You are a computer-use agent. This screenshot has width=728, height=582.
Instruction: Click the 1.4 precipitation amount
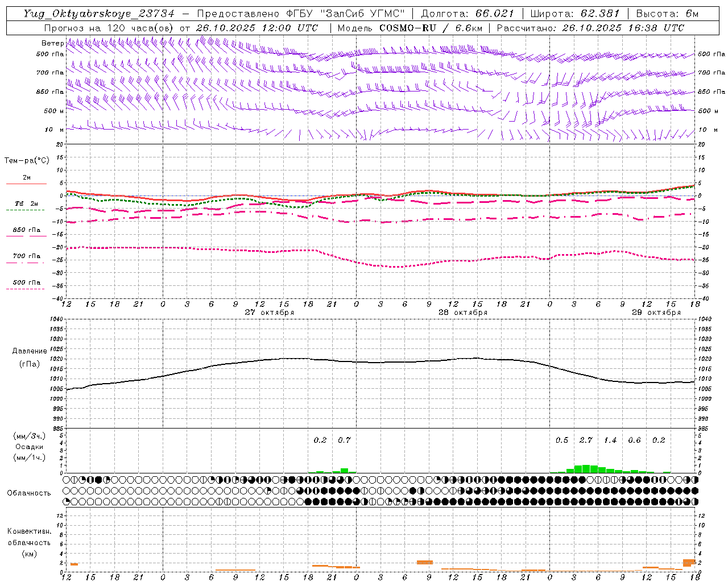tap(610, 440)
